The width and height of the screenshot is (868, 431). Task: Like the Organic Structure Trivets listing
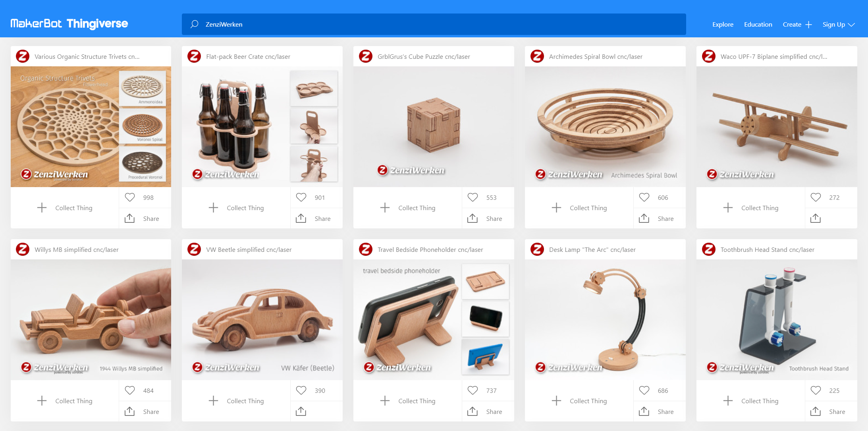pos(129,197)
